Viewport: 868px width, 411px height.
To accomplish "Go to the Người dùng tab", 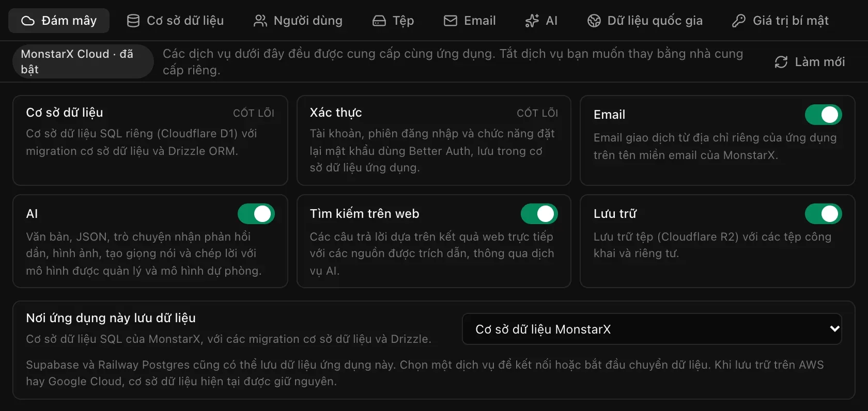I will pyautogui.click(x=298, y=21).
